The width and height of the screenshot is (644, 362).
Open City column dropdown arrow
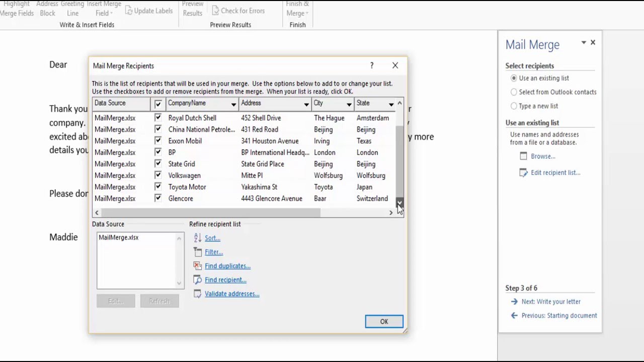[x=349, y=104]
